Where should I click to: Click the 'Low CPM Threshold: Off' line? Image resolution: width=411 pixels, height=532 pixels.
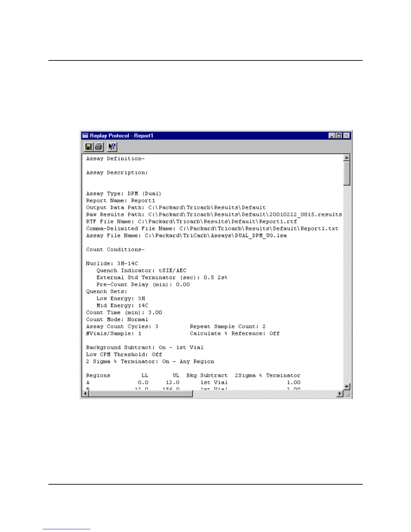[x=124, y=355]
